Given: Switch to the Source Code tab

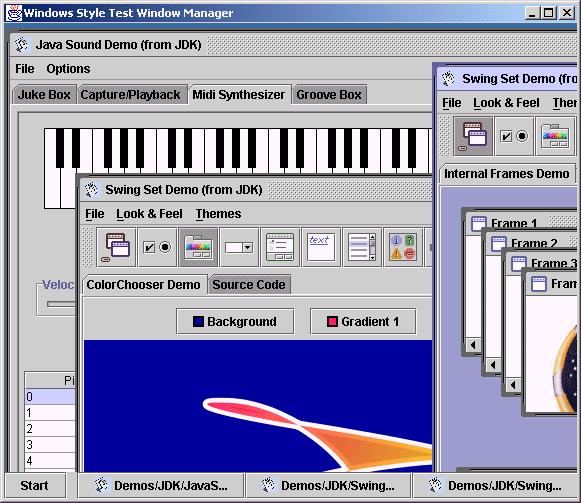Looking at the screenshot, I should point(249,285).
